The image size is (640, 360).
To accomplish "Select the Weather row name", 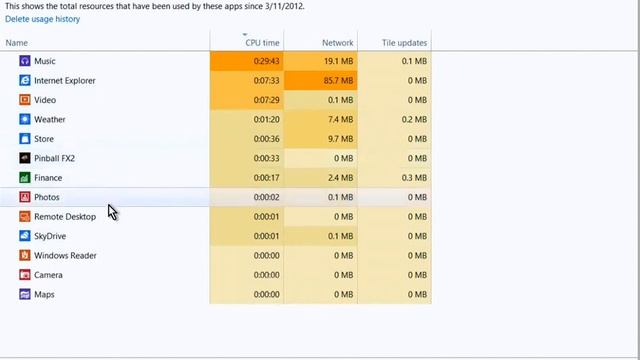I will click(50, 120).
